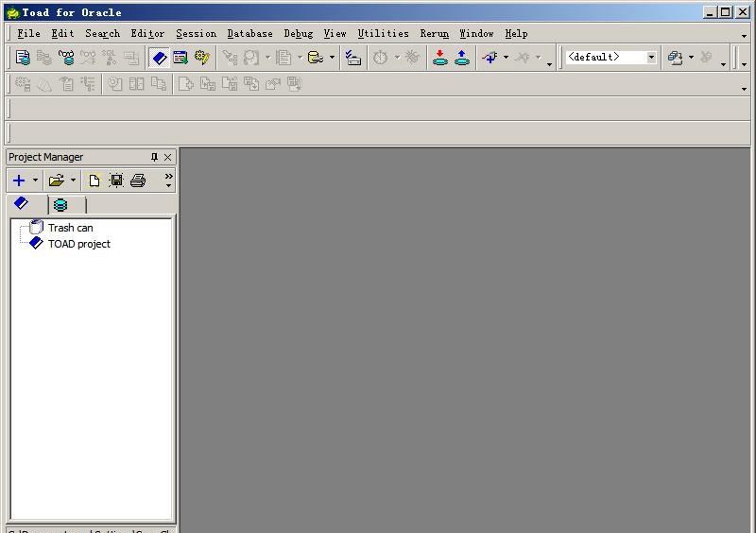
Task: Click the grayed schema browser icon
Action: [43, 58]
